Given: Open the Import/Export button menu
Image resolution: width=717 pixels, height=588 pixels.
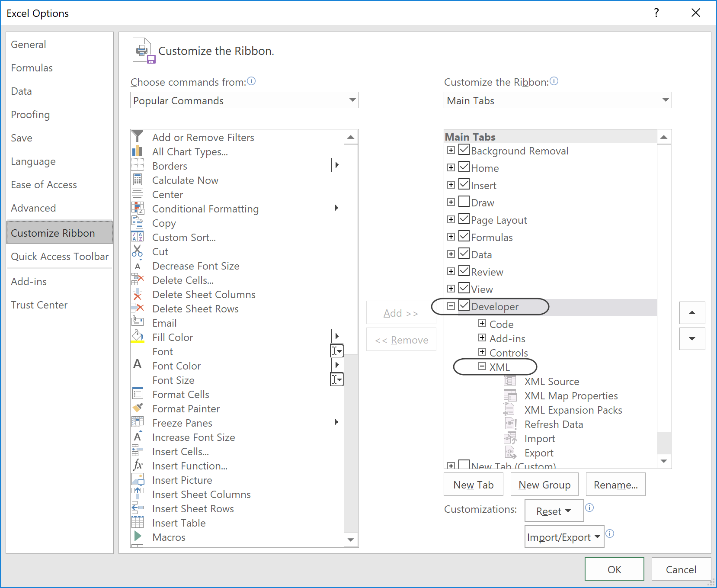Looking at the screenshot, I should [x=564, y=537].
